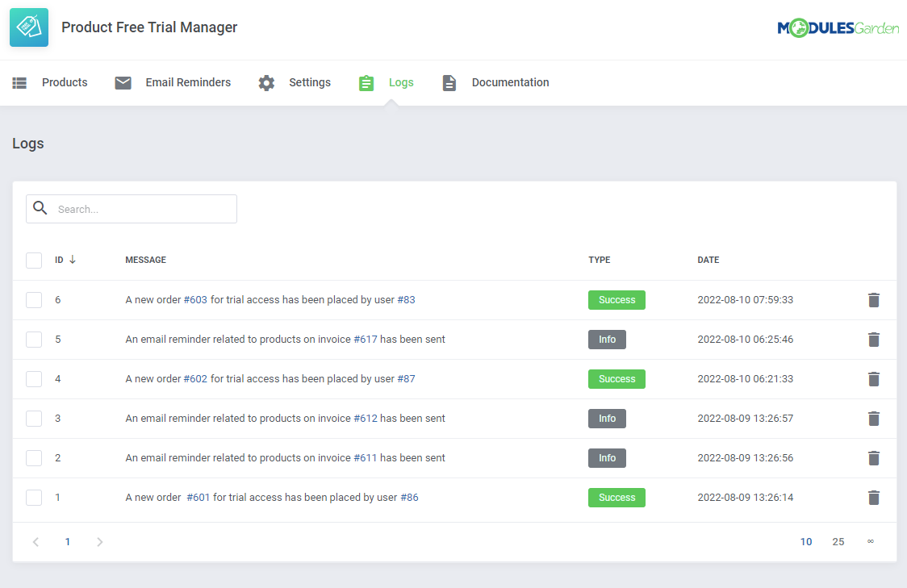Delete log entry 5 with trash icon

tap(873, 340)
